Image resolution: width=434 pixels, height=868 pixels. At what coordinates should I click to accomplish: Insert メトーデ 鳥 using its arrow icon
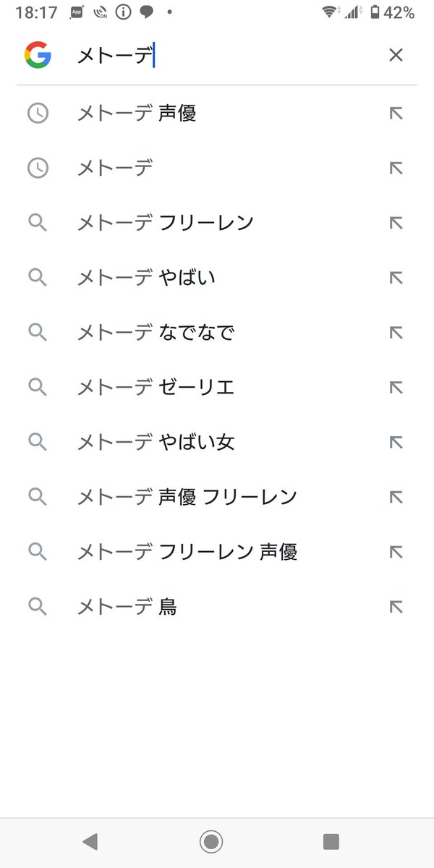396,607
